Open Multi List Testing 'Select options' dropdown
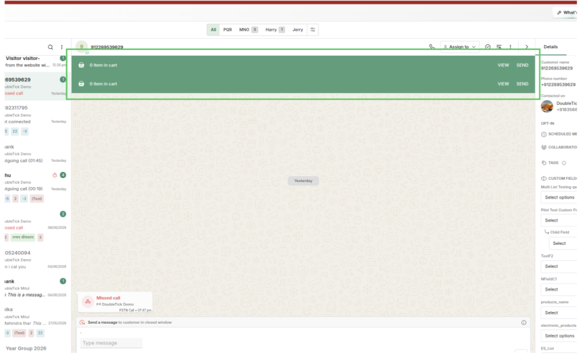Viewport: 588px width, 364px height. click(559, 198)
